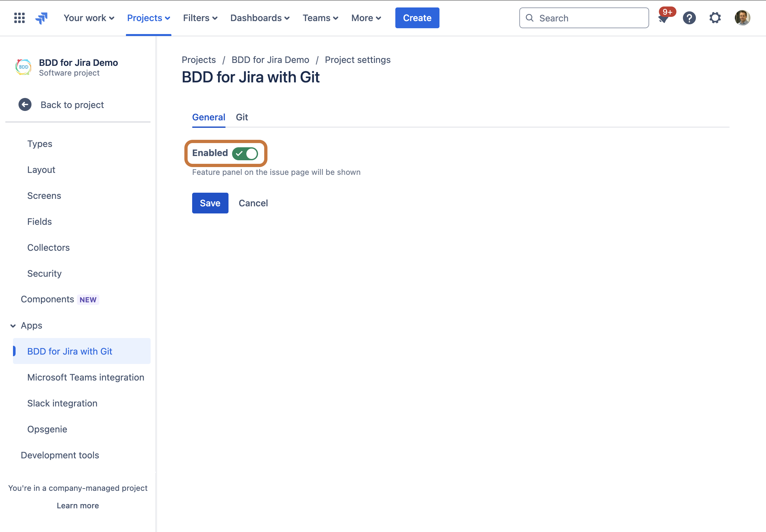Open Security in the sidebar
Viewport: 766px width, 532px height.
(44, 274)
